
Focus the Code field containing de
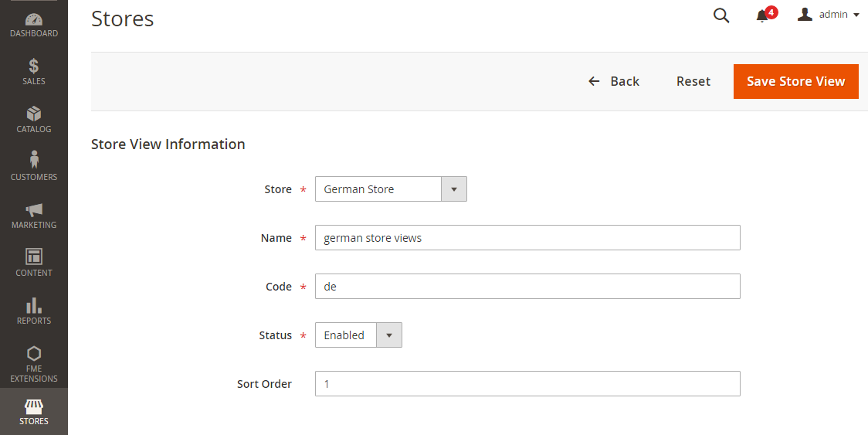click(x=527, y=287)
